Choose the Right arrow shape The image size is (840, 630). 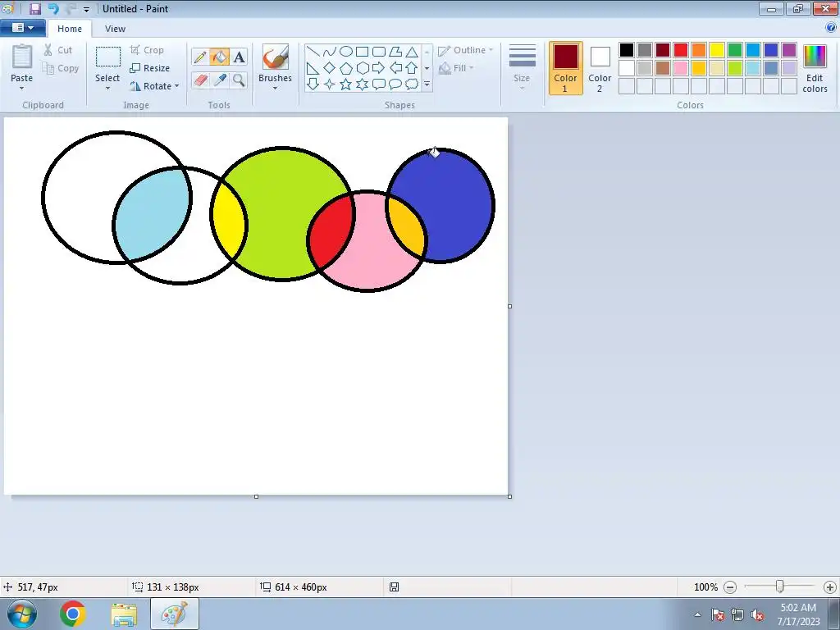(379, 68)
